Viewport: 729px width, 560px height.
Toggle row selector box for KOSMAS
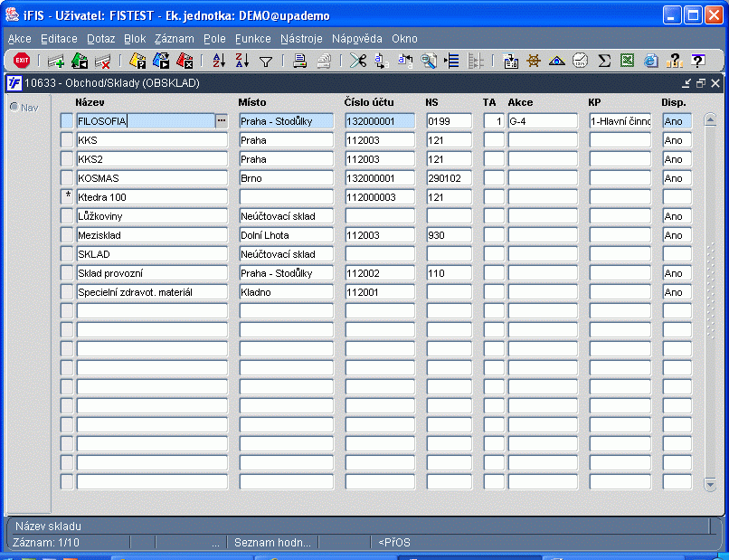pyautogui.click(x=67, y=178)
